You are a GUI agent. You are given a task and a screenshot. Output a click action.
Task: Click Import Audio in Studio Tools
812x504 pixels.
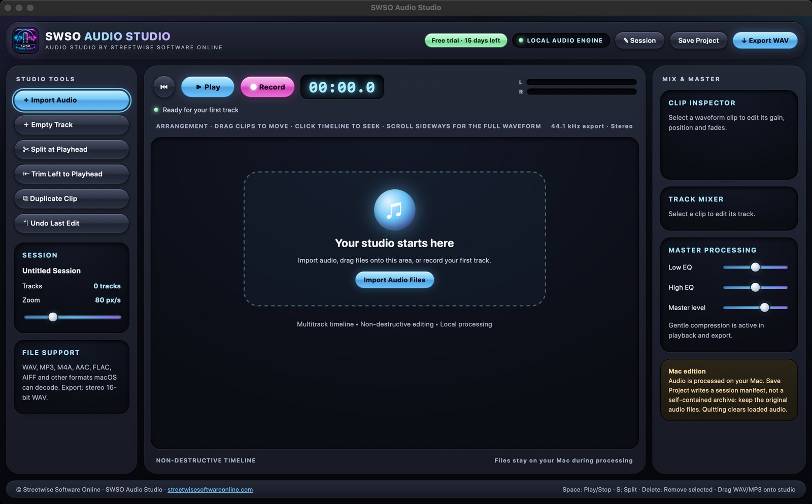click(72, 100)
